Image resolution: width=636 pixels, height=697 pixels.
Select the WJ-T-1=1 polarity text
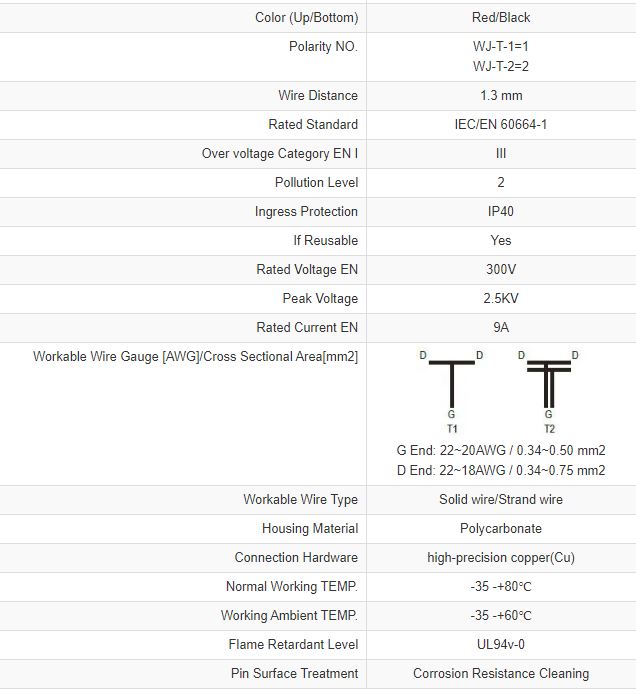tap(501, 47)
